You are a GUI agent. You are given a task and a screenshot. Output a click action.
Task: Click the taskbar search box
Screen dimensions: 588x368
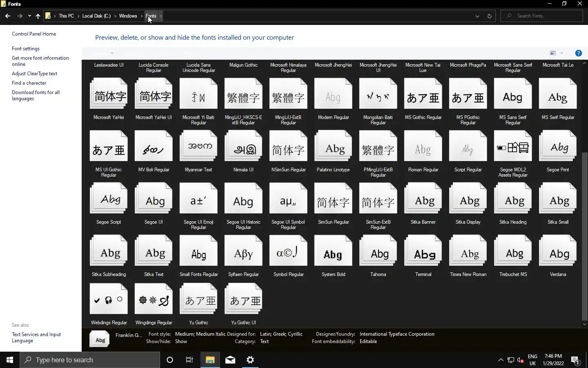point(90,360)
